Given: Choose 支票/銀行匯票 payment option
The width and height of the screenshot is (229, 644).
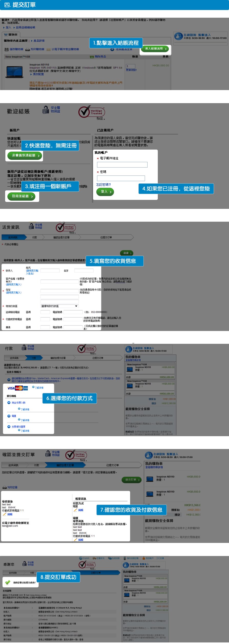Looking at the screenshot, I should click(x=18, y=426).
